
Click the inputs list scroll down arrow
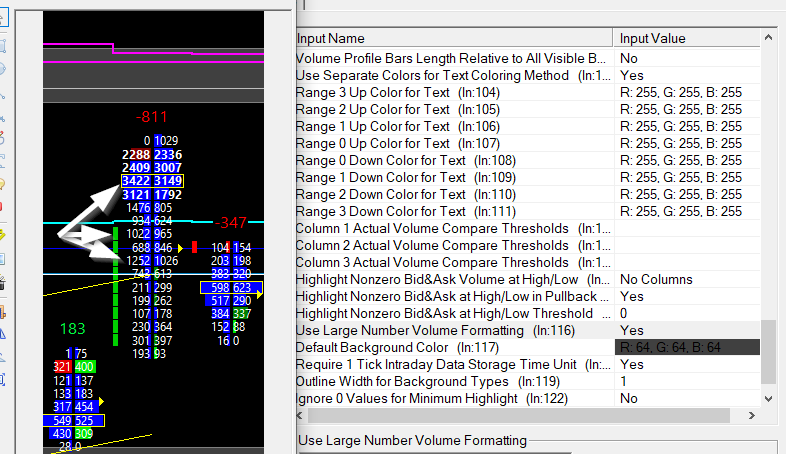coord(768,399)
